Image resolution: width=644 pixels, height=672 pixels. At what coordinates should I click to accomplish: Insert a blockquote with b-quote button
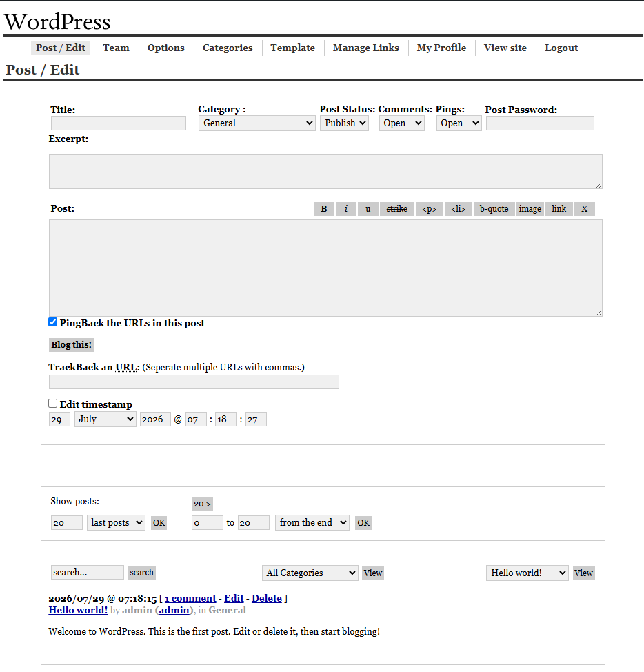[494, 209]
